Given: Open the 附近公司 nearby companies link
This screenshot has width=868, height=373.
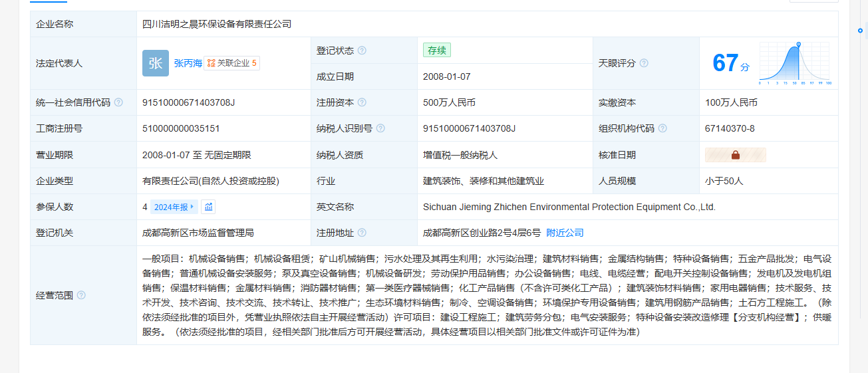Looking at the screenshot, I should [x=565, y=233].
